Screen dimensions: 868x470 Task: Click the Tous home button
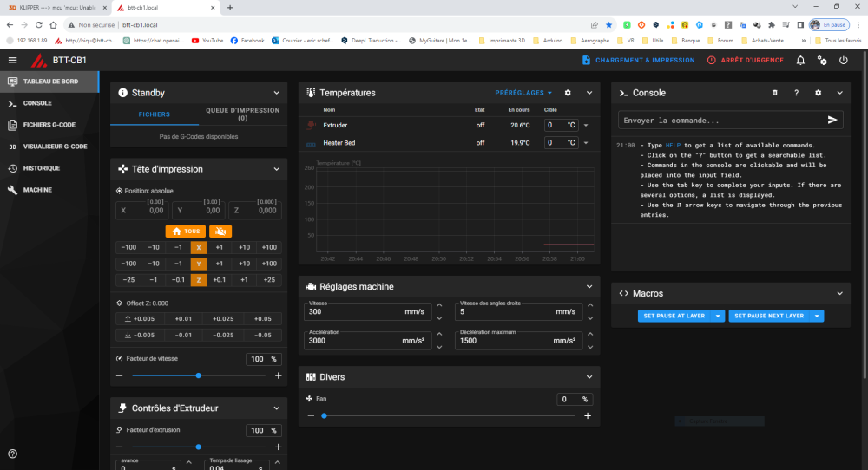point(186,232)
